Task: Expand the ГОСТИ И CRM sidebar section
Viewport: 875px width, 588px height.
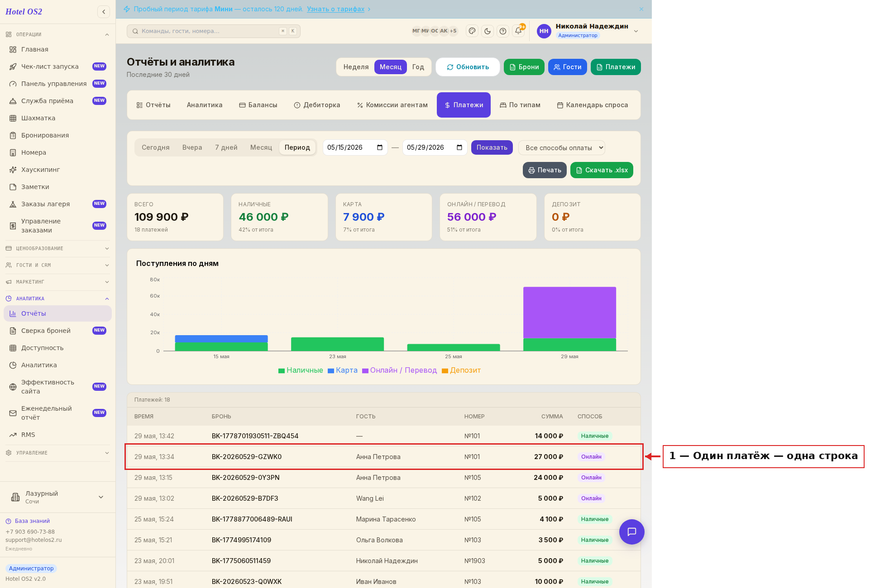Action: [57, 265]
